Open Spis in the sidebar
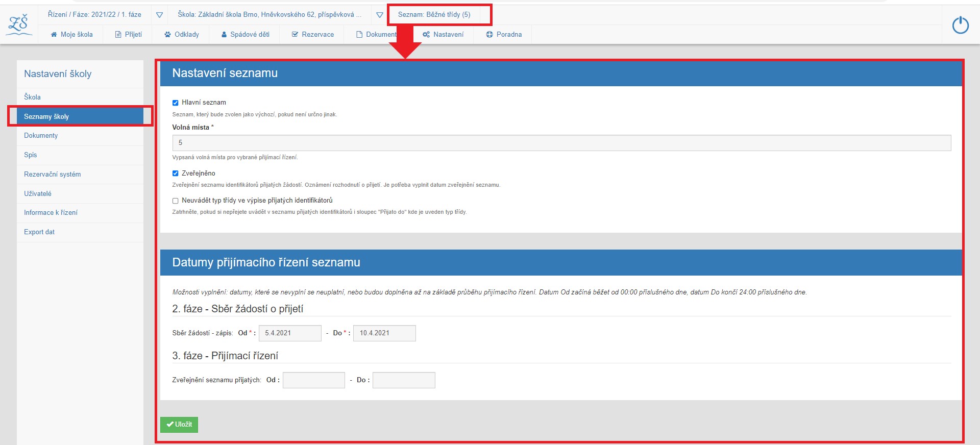 (x=80, y=155)
